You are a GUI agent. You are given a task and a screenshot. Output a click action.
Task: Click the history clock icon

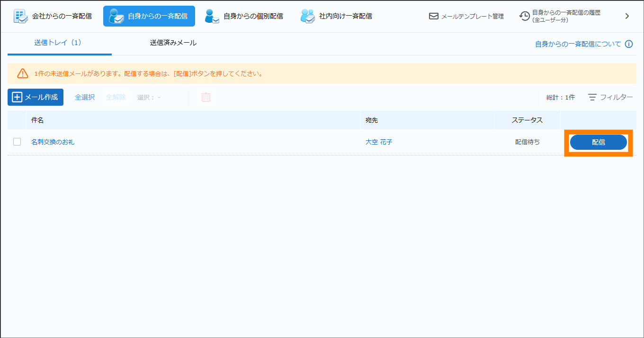tap(524, 16)
